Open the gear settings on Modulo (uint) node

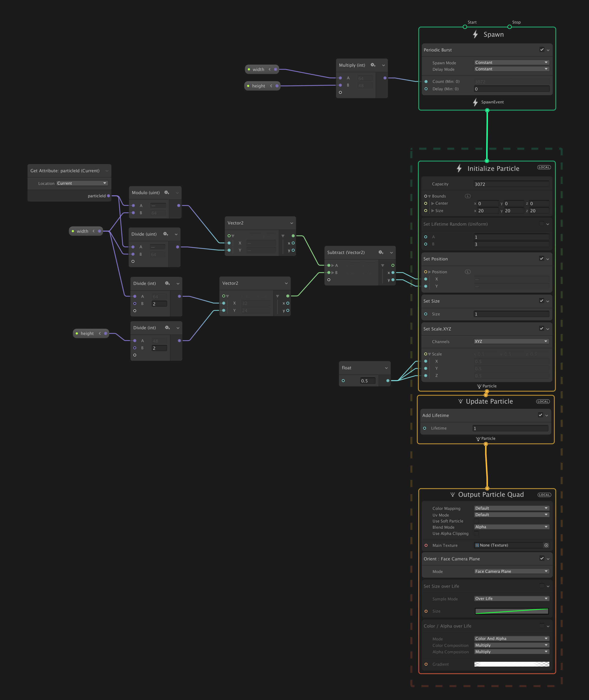coord(167,193)
